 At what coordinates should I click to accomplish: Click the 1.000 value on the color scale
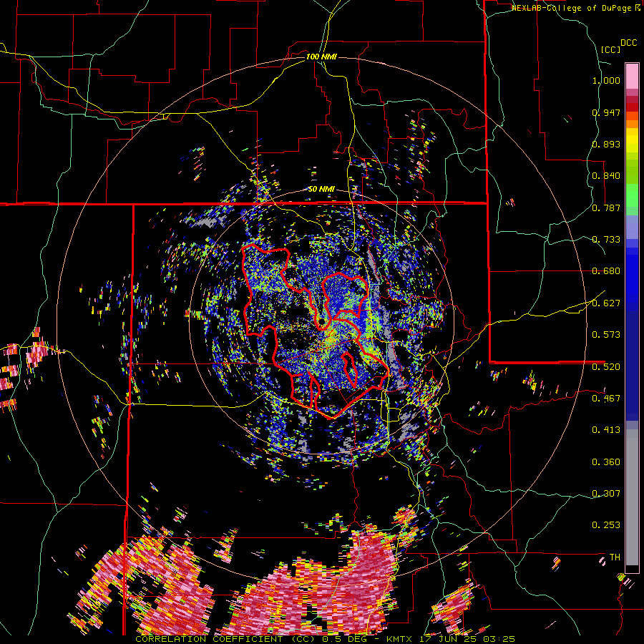[x=606, y=80]
